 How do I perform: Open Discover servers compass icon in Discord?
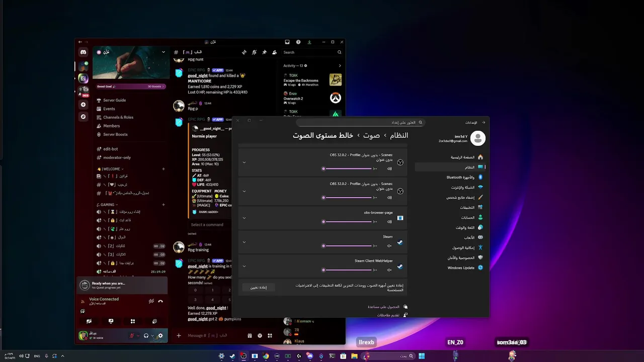[x=84, y=117]
